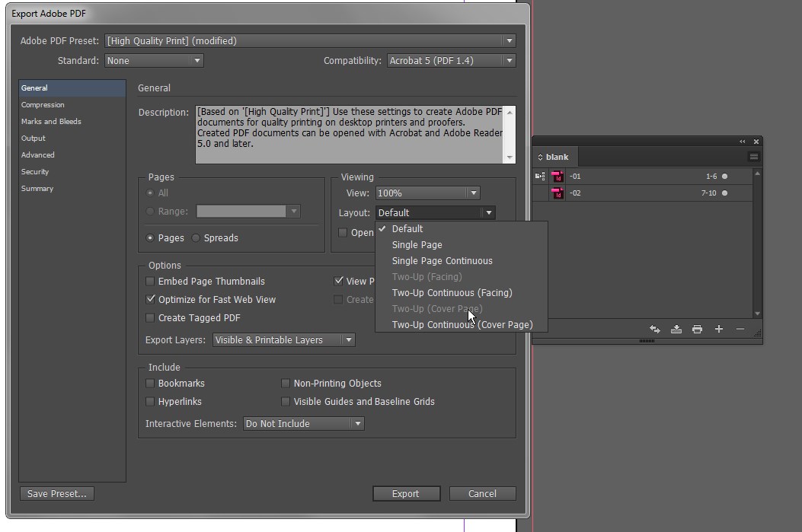Viewport: 802px width, 532px height.
Task: Click the book panel scroll-down arrow
Action: (758, 314)
